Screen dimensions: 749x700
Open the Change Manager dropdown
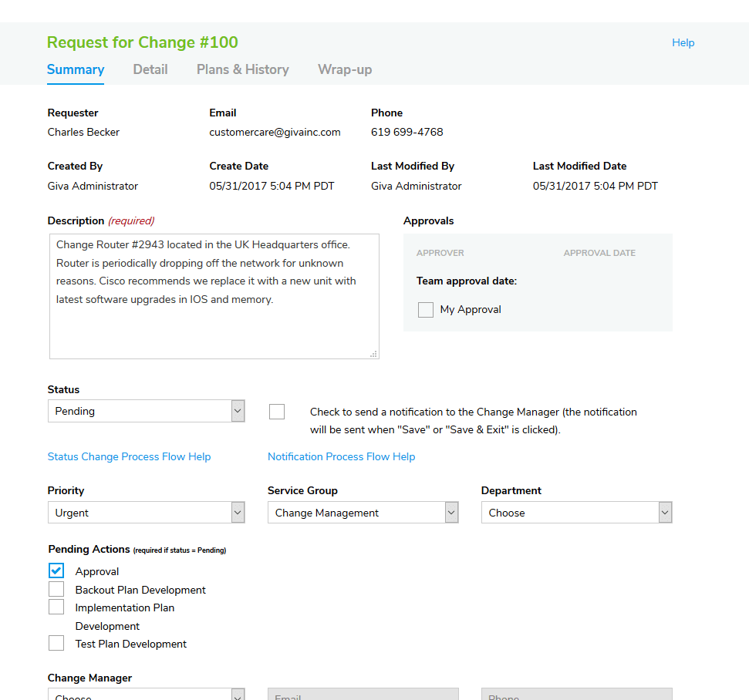(146, 695)
